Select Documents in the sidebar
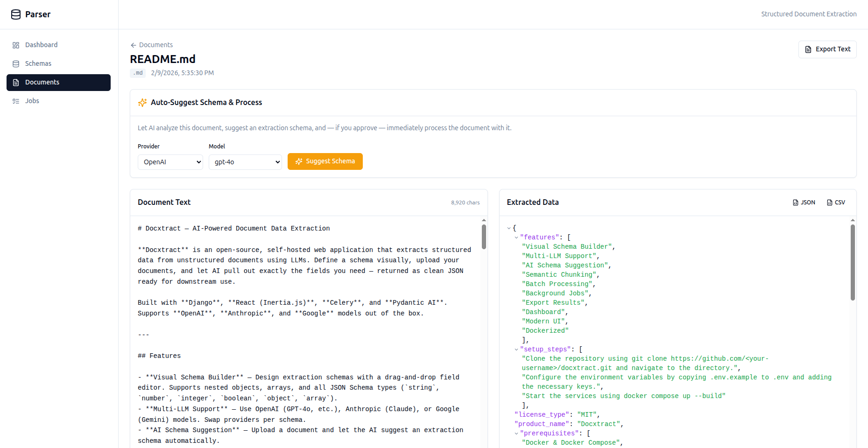This screenshot has width=868, height=448. pos(58,83)
